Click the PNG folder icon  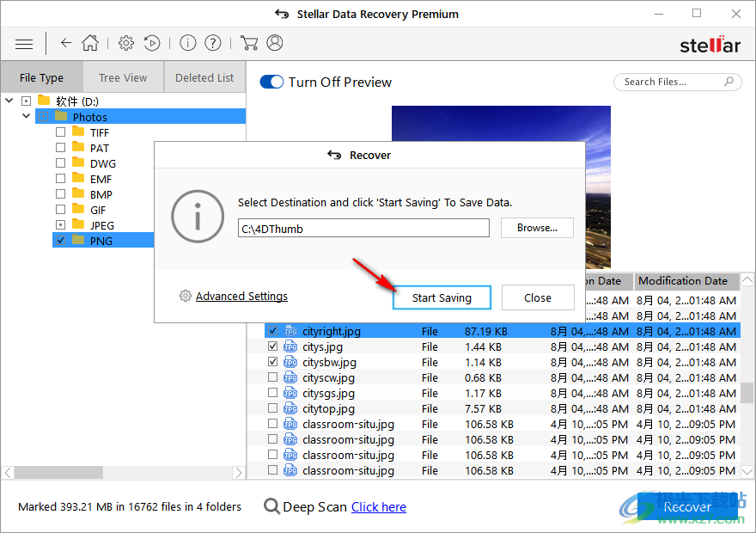coord(78,239)
